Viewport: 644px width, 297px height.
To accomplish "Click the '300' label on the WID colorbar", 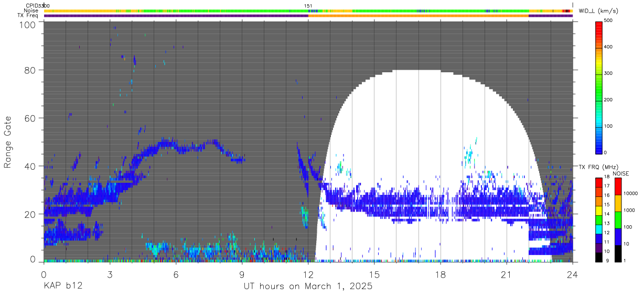I will pos(609,73).
